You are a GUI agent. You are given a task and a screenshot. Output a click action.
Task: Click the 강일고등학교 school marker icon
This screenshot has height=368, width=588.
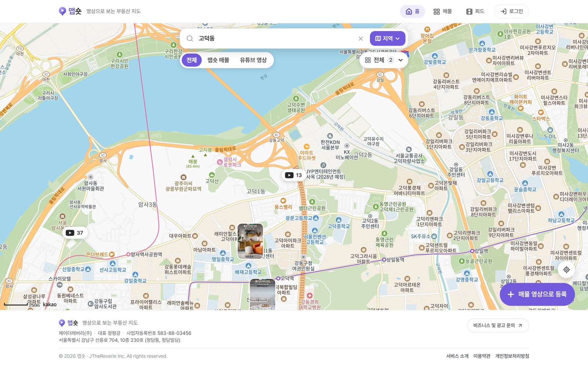pyautogui.click(x=490, y=174)
